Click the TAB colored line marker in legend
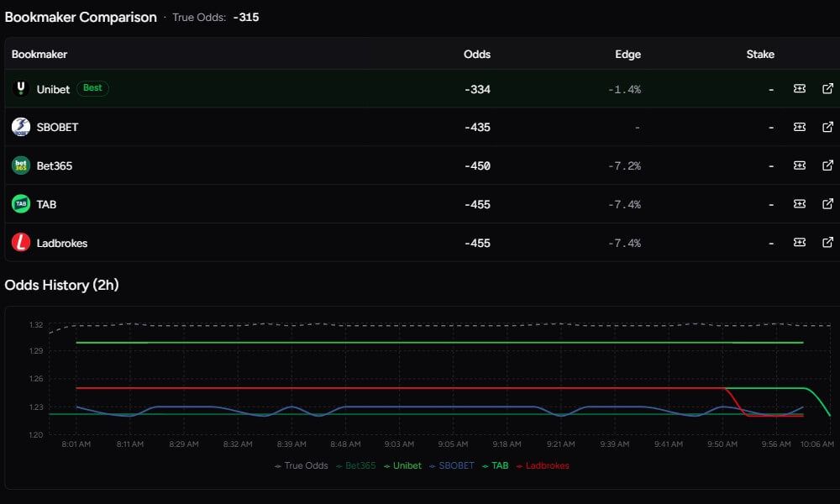Viewport: 840px width, 504px height. [486, 465]
